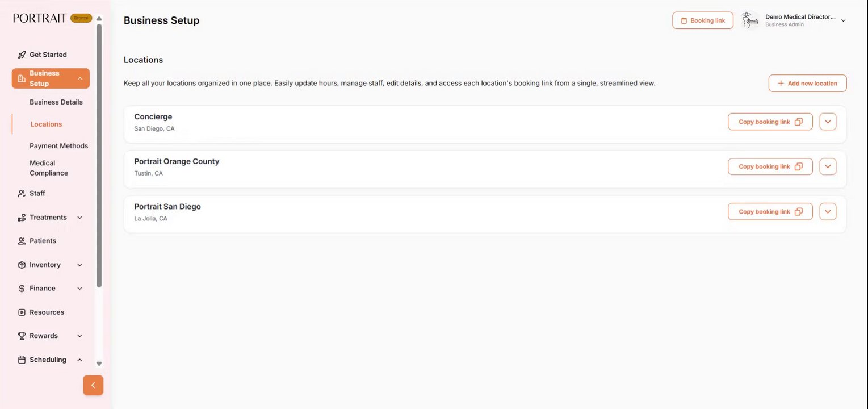Click the Booking link button in header
868x409 pixels.
click(x=702, y=20)
